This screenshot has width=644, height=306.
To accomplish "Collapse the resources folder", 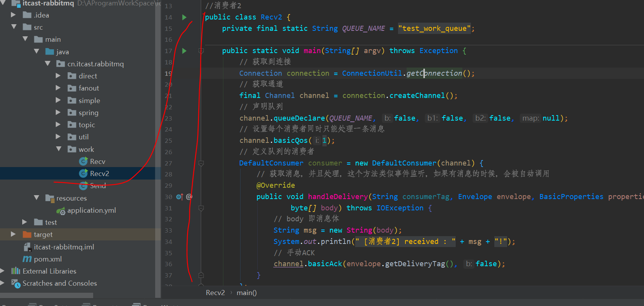I will [36, 198].
